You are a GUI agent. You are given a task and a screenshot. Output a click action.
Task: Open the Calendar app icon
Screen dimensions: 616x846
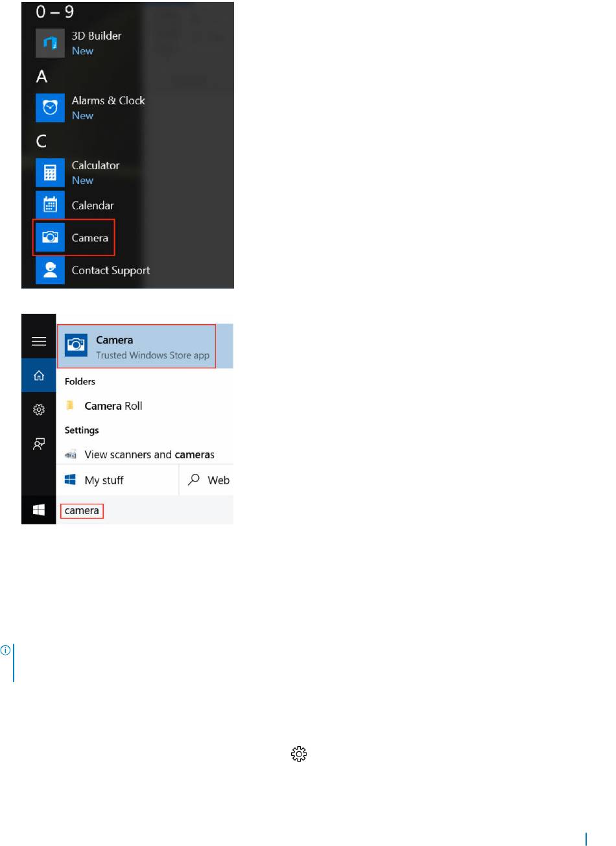click(50, 205)
